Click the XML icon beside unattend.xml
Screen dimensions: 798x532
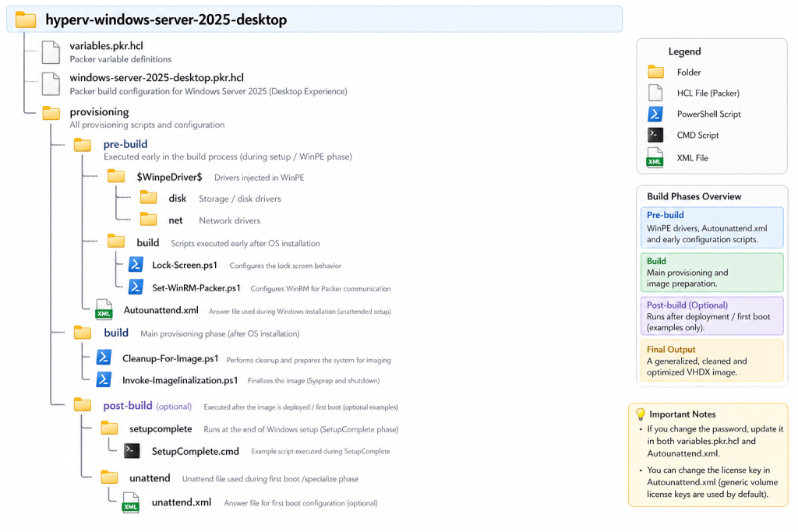click(131, 502)
